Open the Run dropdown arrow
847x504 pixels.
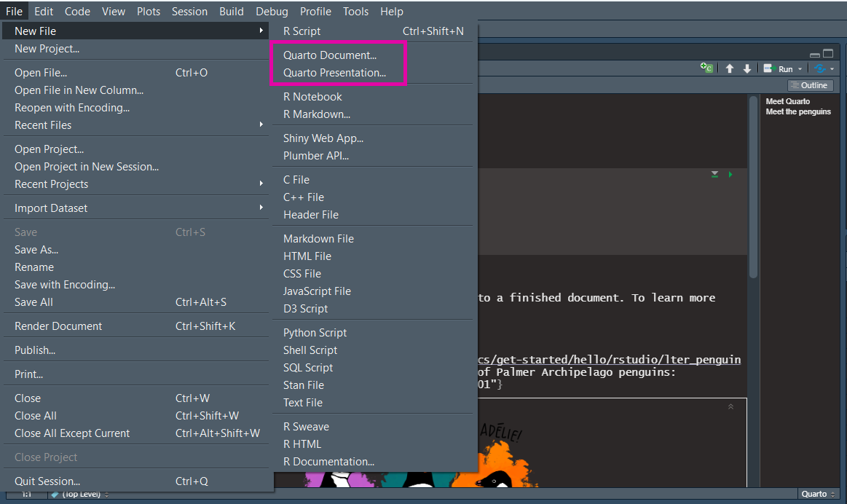800,69
